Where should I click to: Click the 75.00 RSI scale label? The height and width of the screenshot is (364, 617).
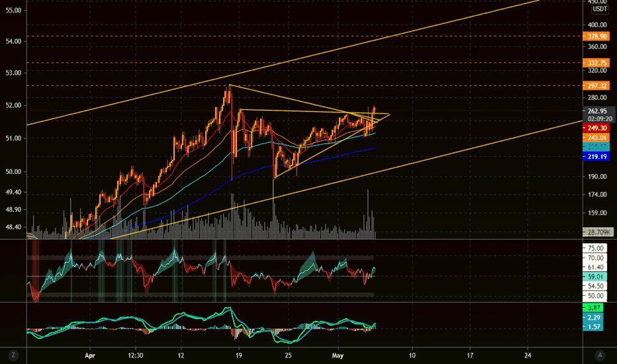point(595,248)
